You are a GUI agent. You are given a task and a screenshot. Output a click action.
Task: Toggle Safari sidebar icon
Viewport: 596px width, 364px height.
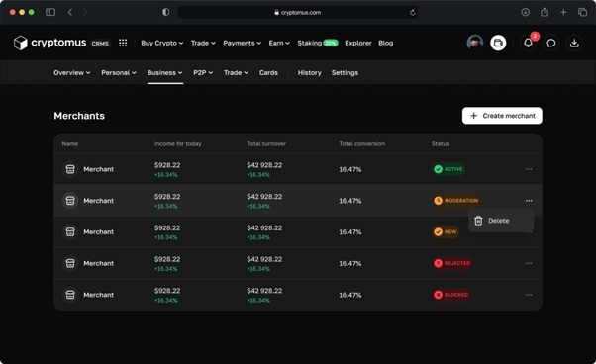(x=50, y=12)
